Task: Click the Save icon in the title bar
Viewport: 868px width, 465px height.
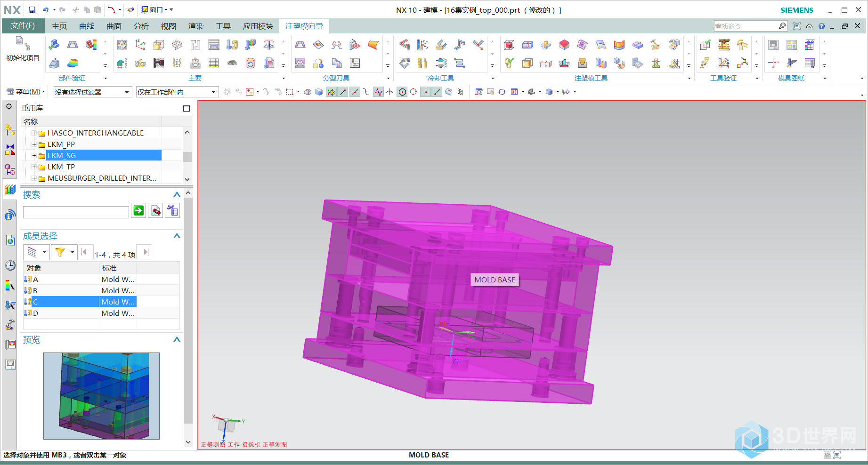Action: [32, 10]
